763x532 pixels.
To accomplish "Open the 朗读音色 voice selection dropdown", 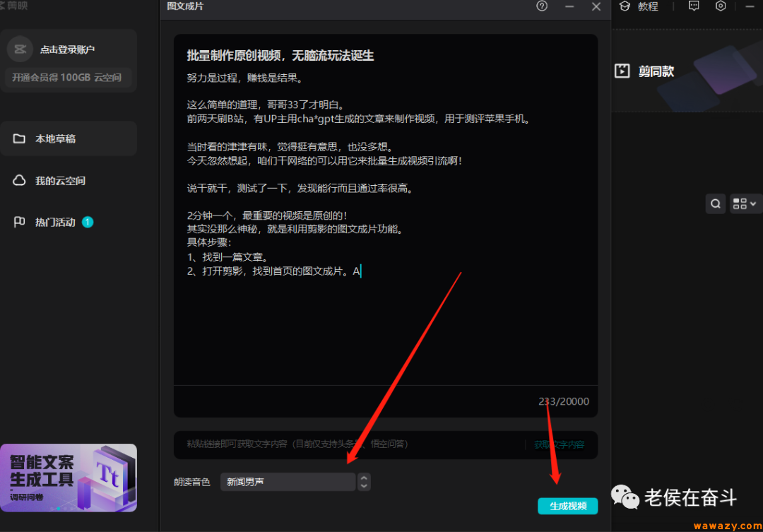I will click(288, 481).
